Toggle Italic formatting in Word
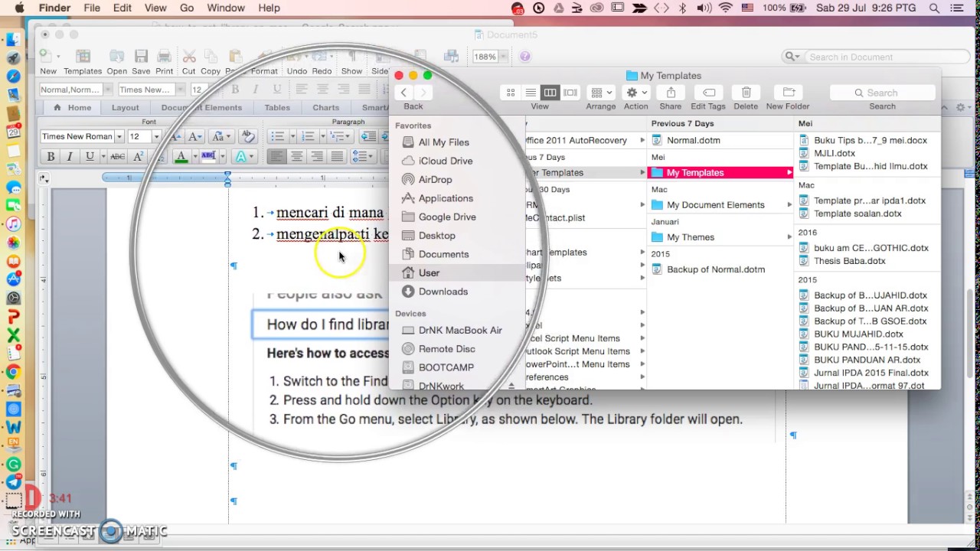980x551 pixels. click(70, 156)
